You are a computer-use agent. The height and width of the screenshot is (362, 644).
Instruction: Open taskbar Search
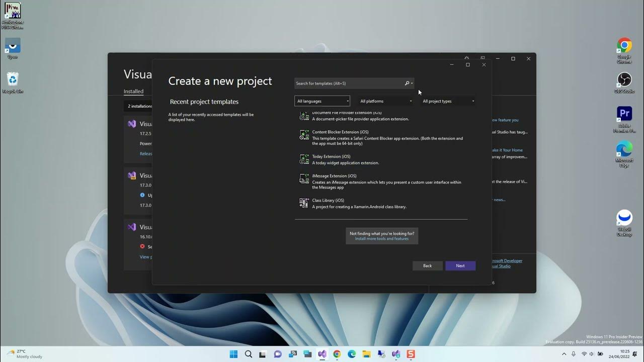tap(249, 354)
